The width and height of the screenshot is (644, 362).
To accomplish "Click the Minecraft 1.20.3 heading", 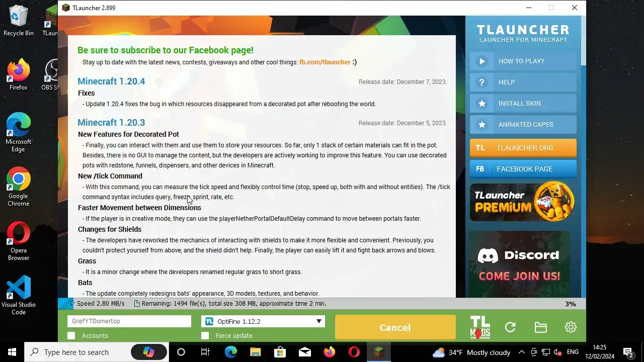I will tap(111, 123).
